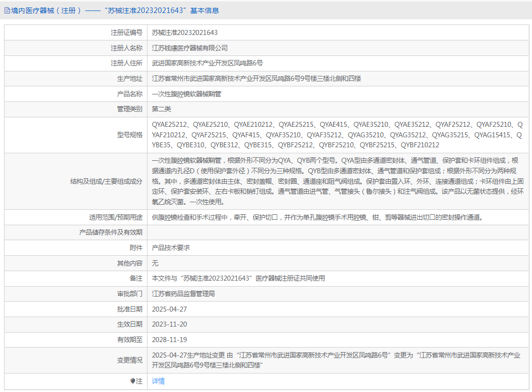
Task: Click the 无 value in 其他内容 row
Action: 155,263
